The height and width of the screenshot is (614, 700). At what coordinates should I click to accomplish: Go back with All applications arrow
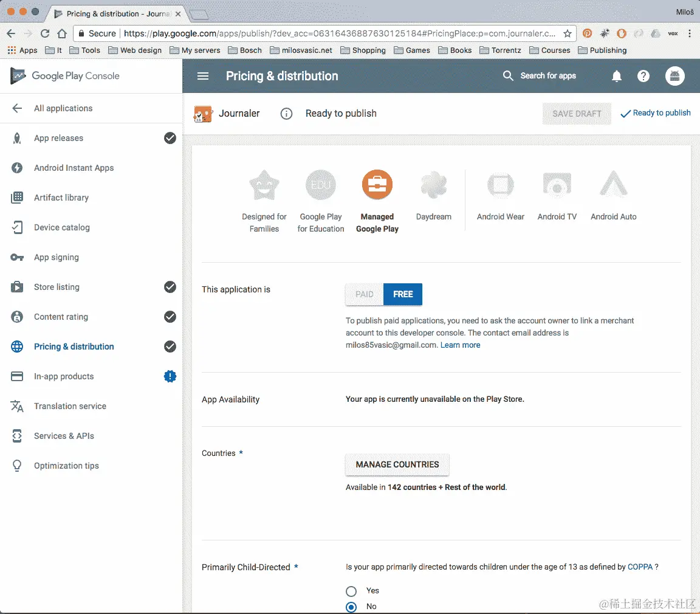pyautogui.click(x=17, y=108)
